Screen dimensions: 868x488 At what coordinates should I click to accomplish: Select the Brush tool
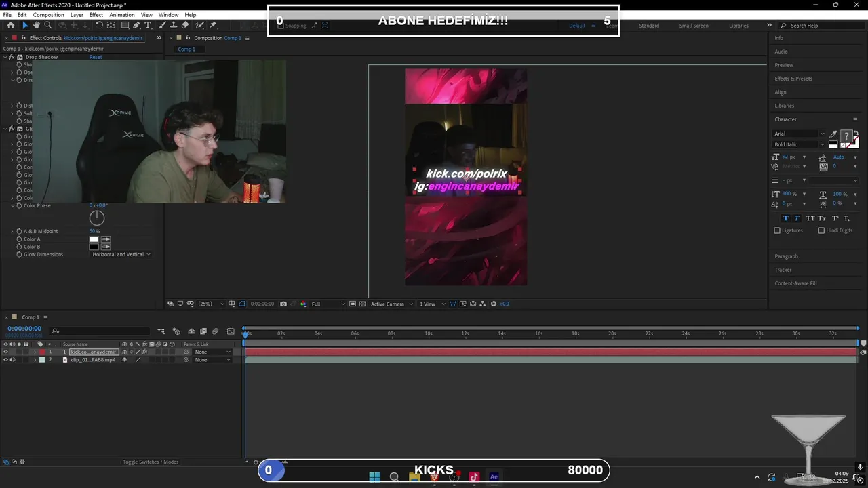(163, 25)
